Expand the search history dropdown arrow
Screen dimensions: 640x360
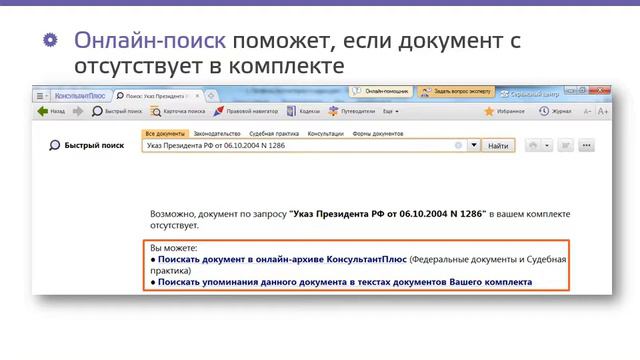(473, 145)
